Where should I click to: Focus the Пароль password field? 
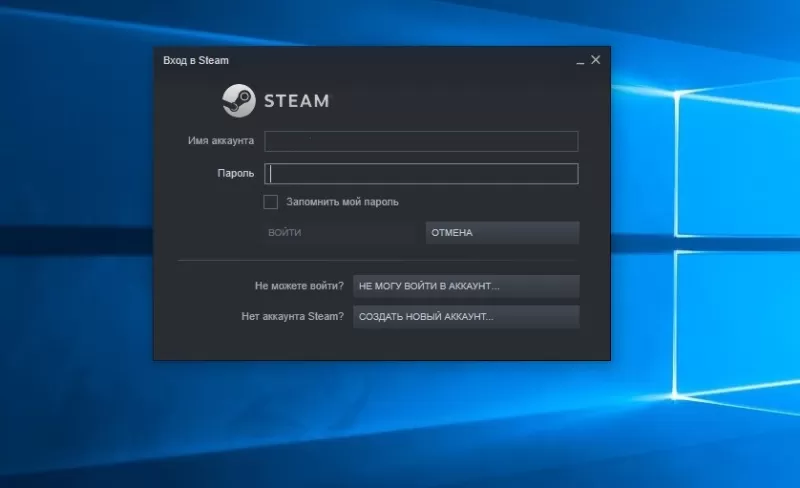421,174
